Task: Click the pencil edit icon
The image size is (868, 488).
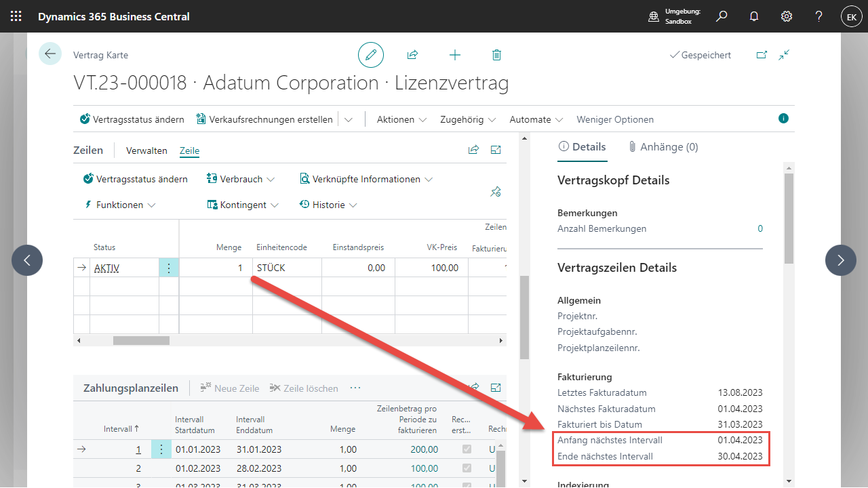Action: 371,55
